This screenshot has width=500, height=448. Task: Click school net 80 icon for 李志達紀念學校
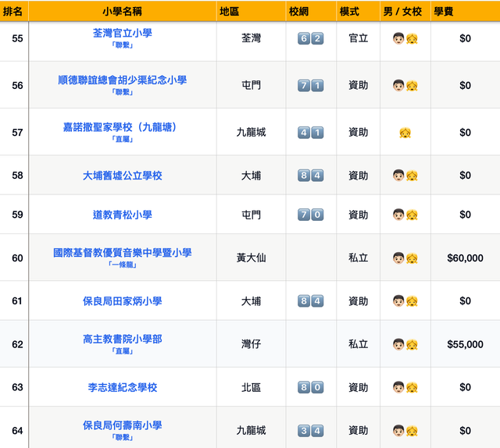(311, 387)
